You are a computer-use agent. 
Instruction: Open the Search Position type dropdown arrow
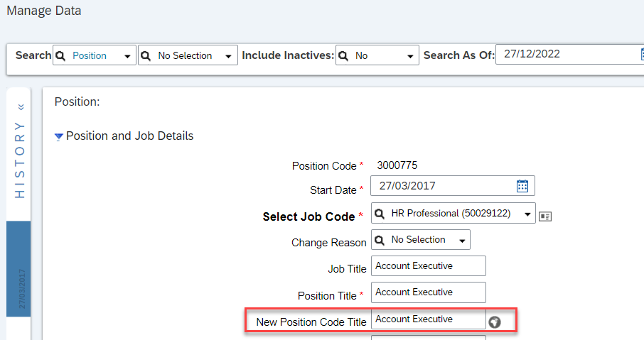click(127, 57)
